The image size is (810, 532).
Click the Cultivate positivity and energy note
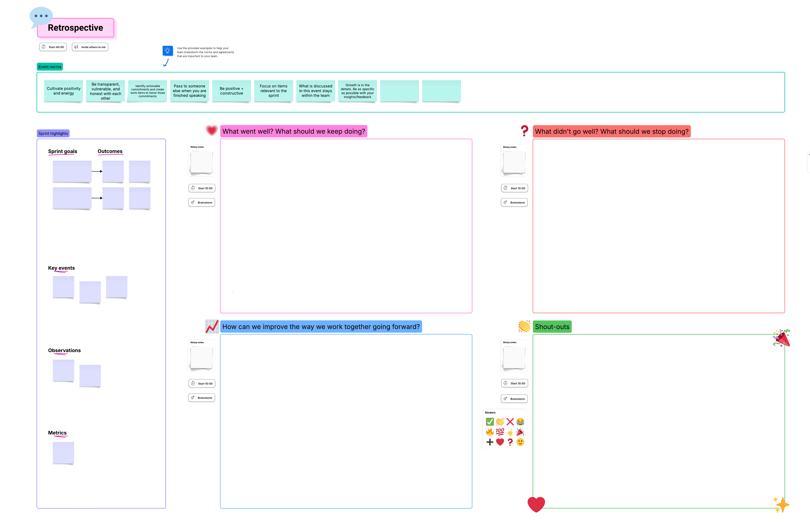(x=64, y=91)
